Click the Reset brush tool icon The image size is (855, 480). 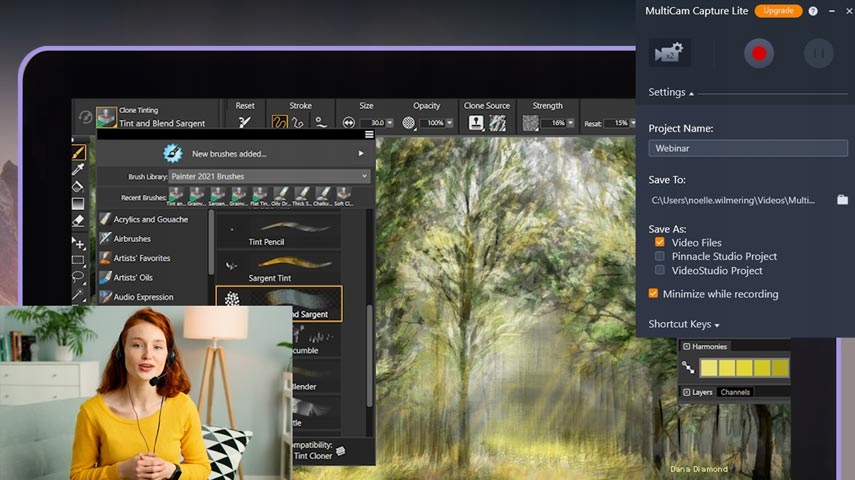point(245,123)
